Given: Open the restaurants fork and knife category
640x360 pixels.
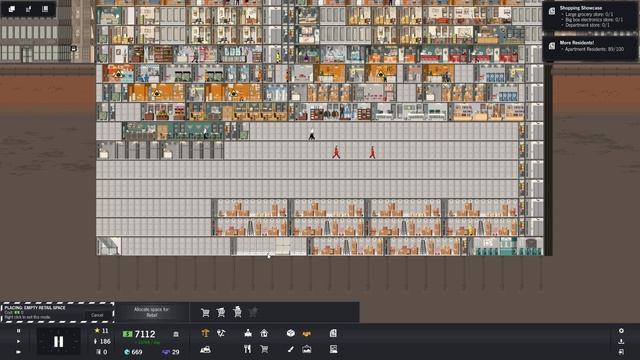Looking at the screenshot, I should [247, 349].
